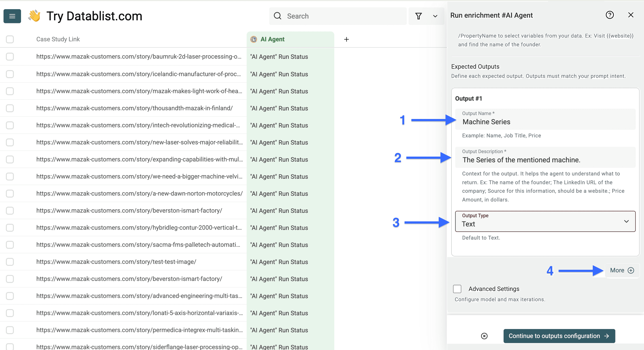The image size is (644, 350).
Task: Select the we-need-a-bigger-machine link cell
Action: tap(139, 176)
